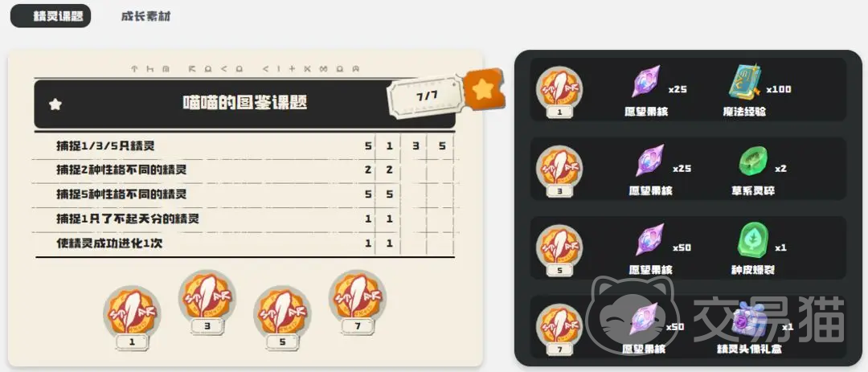Open the 成长素材 tab
This screenshot has width=868, height=372.
146,16
